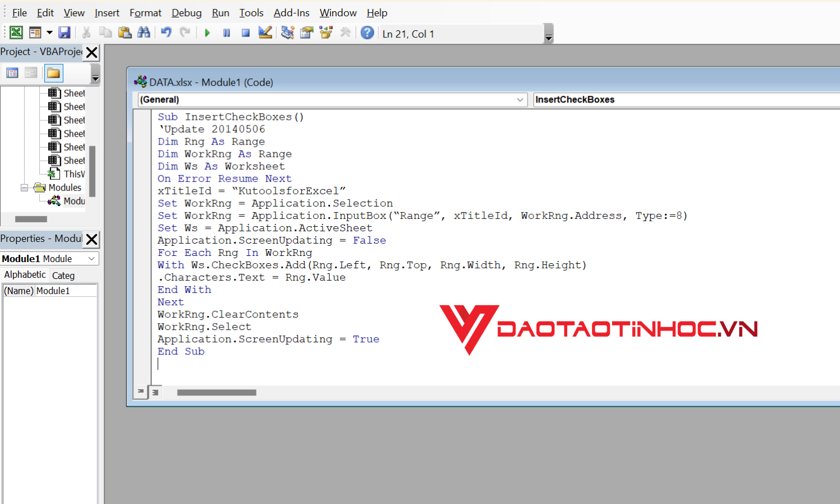This screenshot has width=840, height=504.
Task: Reset the running macro with the stop icon
Action: [245, 32]
